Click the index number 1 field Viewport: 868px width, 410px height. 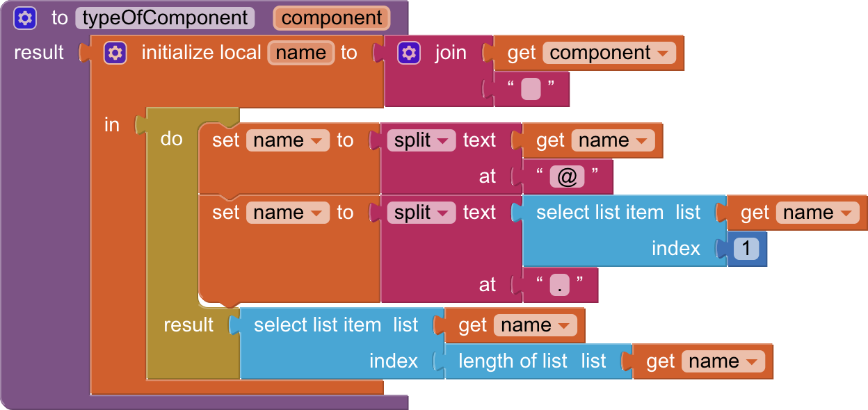(x=746, y=249)
